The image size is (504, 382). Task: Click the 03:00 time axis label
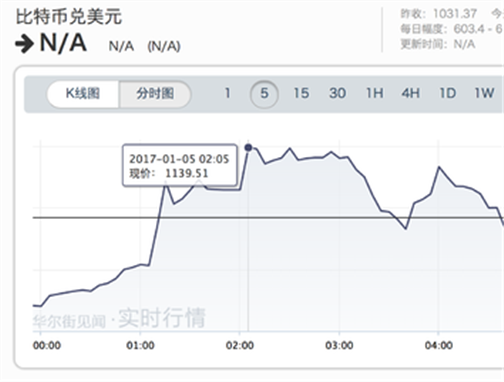coord(339,345)
